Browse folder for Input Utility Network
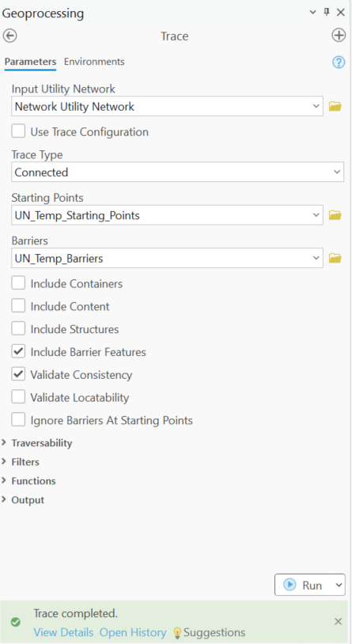The width and height of the screenshot is (352, 644). (x=335, y=106)
